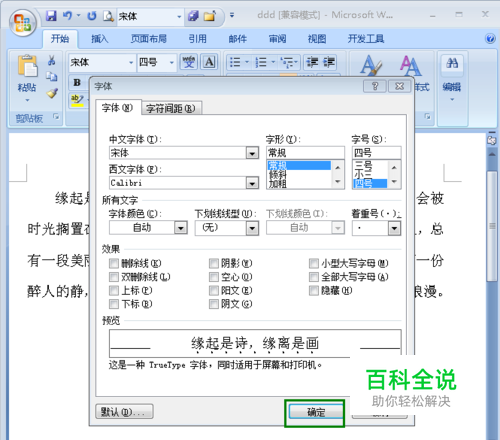Enable the 双删除线 checkbox

pyautogui.click(x=114, y=277)
